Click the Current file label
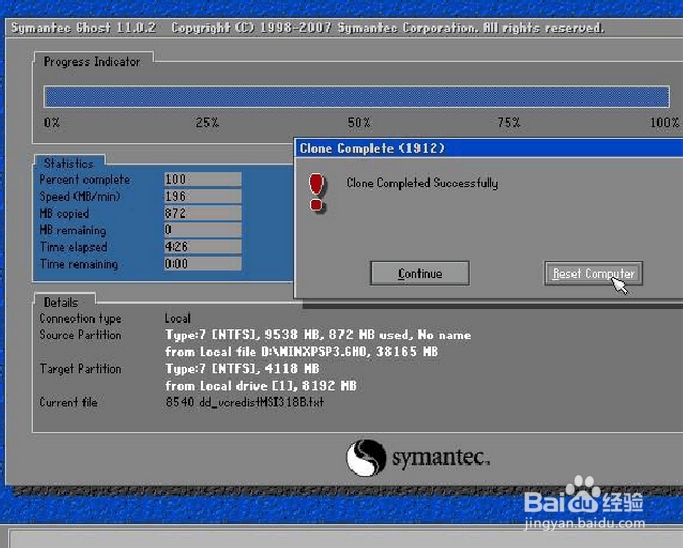This screenshot has width=683, height=548. point(68,402)
